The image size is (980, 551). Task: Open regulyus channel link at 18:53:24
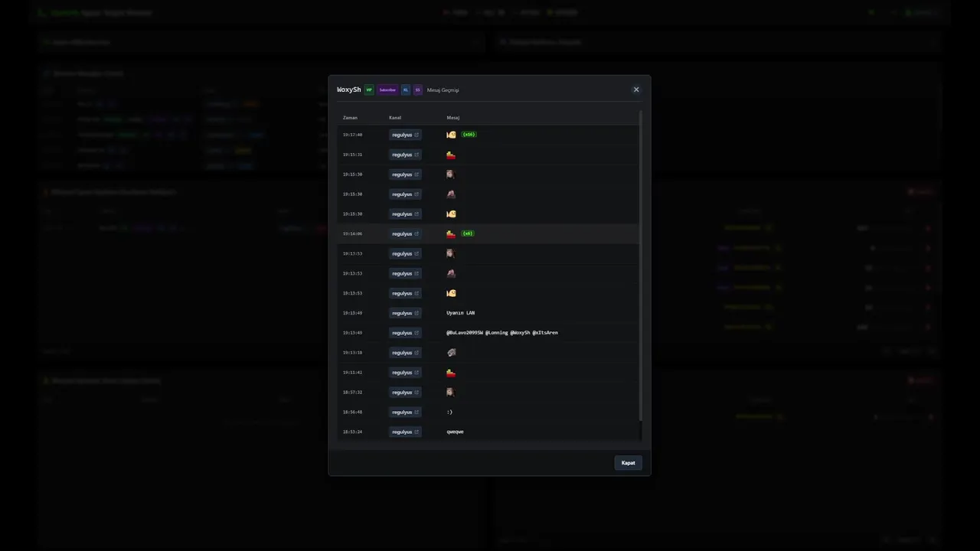tap(405, 432)
